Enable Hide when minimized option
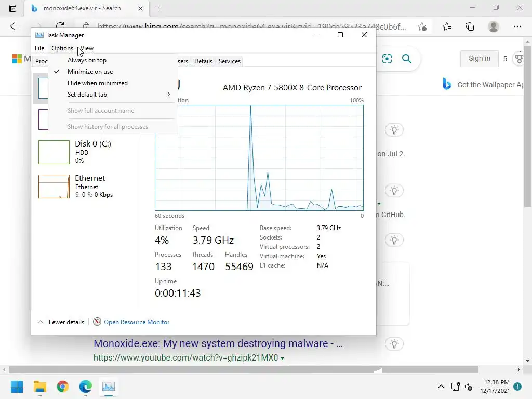This screenshot has width=532, height=399. (x=113, y=83)
